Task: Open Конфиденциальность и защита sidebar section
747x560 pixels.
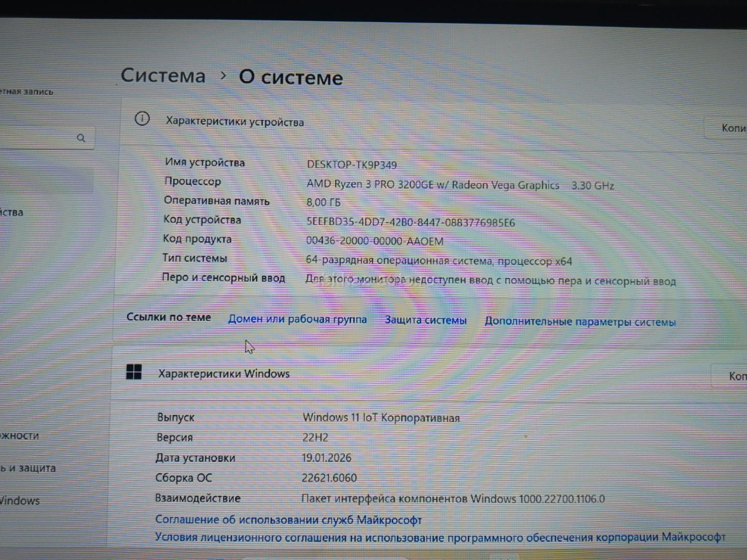Action: [27, 468]
